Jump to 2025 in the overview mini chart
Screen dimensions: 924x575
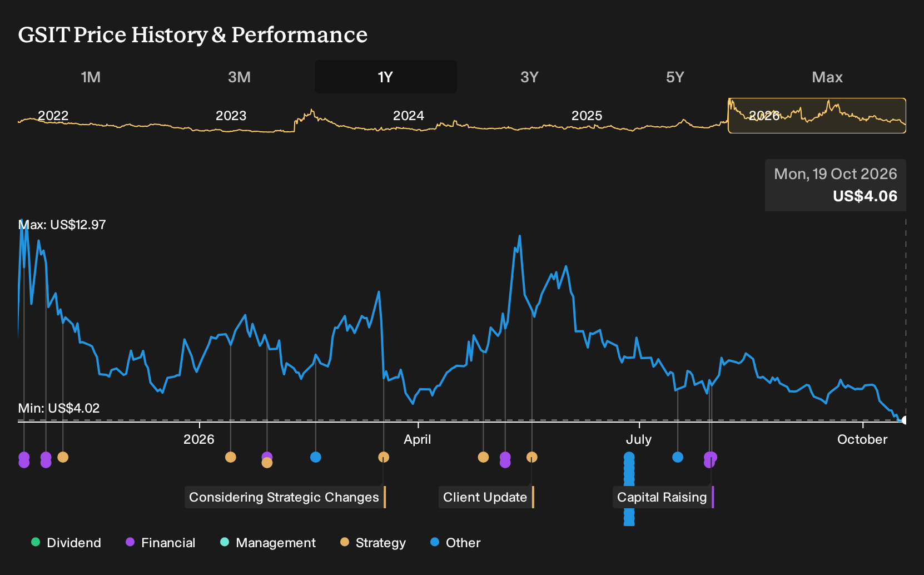(x=587, y=116)
